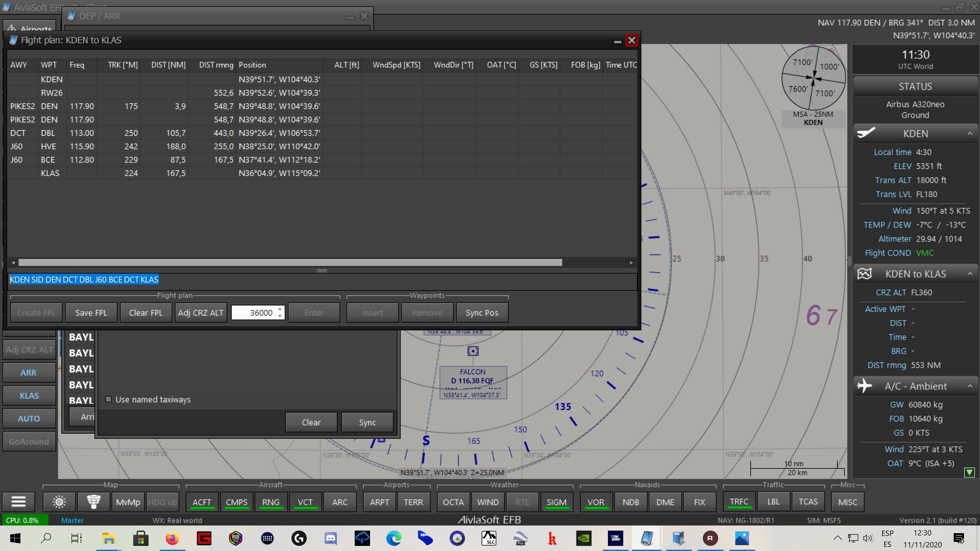The width and height of the screenshot is (980, 551).
Task: Close the Flight plan window
Action: 632,40
